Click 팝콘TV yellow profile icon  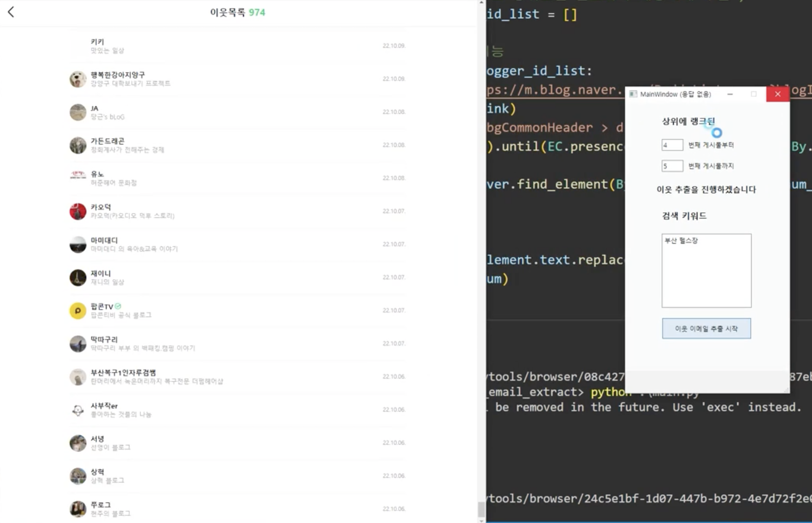(78, 311)
